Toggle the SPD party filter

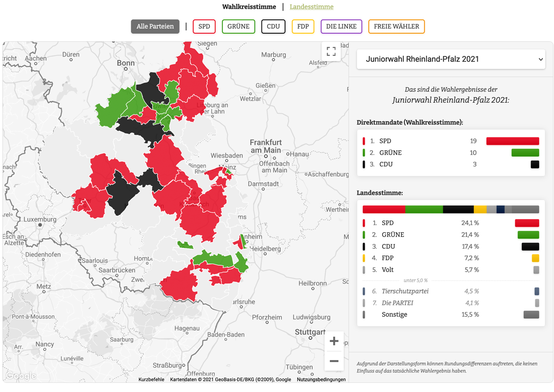204,26
